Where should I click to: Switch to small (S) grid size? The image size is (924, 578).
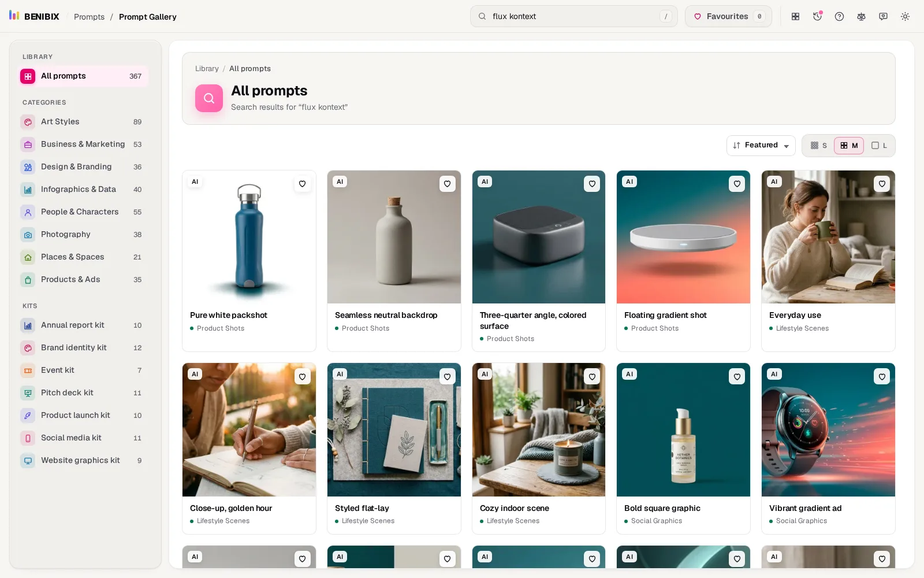point(818,146)
